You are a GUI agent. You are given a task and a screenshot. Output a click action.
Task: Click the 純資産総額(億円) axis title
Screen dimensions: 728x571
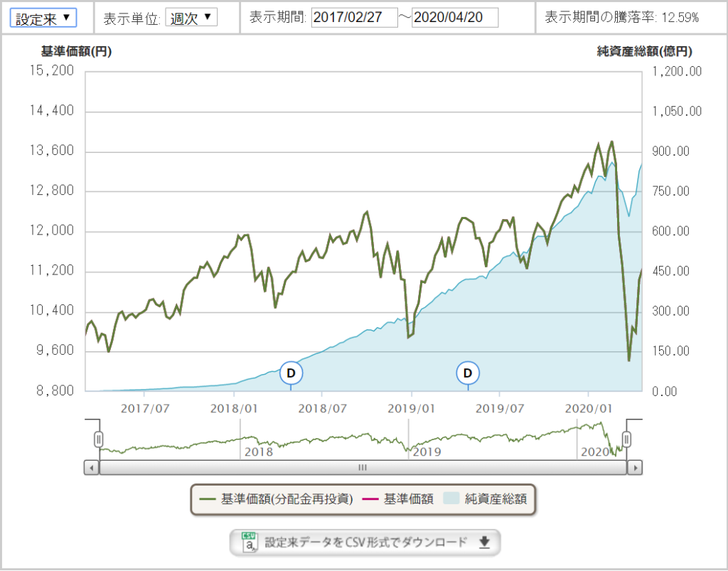pyautogui.click(x=644, y=51)
